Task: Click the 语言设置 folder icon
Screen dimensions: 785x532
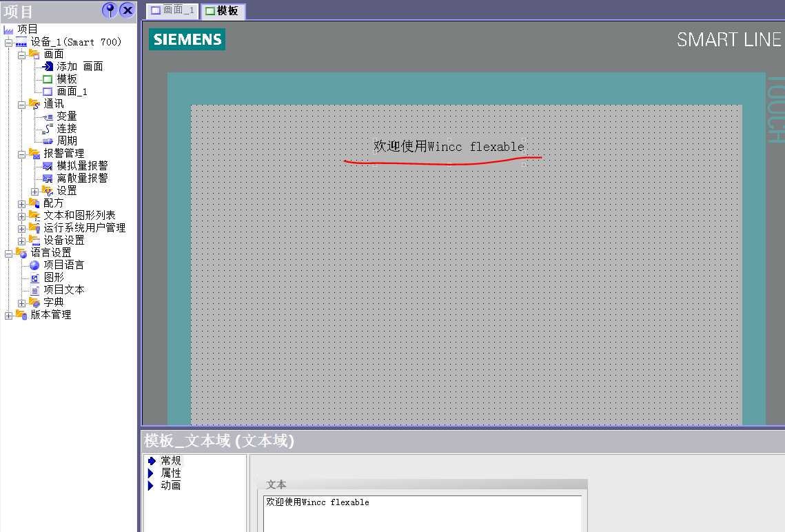Action: pyautogui.click(x=21, y=253)
